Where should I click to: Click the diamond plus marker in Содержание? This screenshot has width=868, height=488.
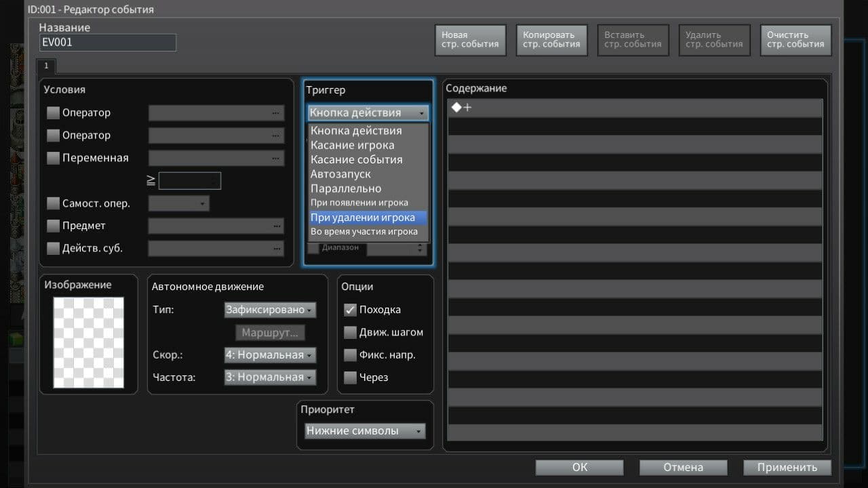(x=462, y=108)
